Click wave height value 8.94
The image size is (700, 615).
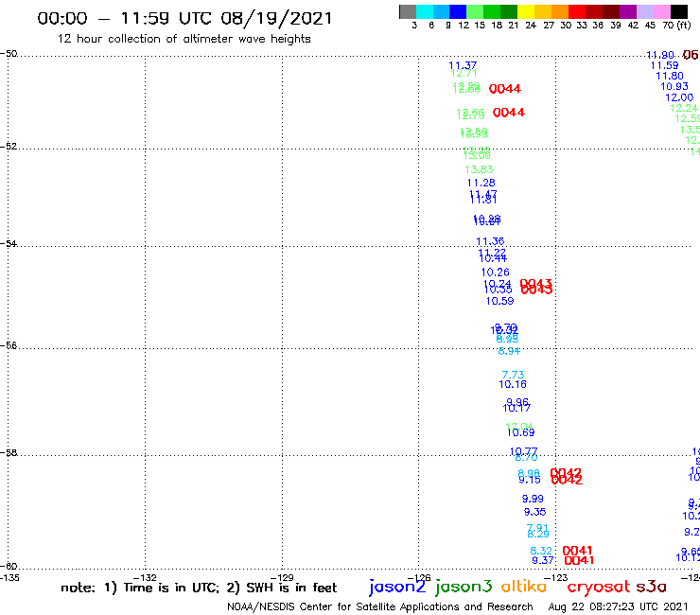click(509, 351)
